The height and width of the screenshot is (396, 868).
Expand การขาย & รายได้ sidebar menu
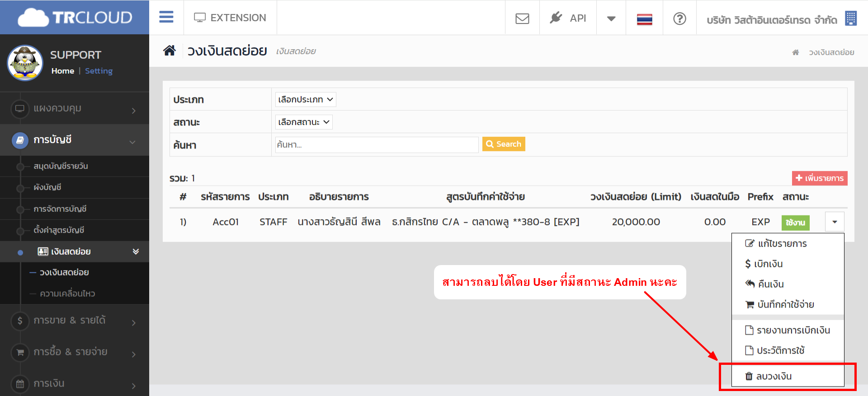[75, 321]
